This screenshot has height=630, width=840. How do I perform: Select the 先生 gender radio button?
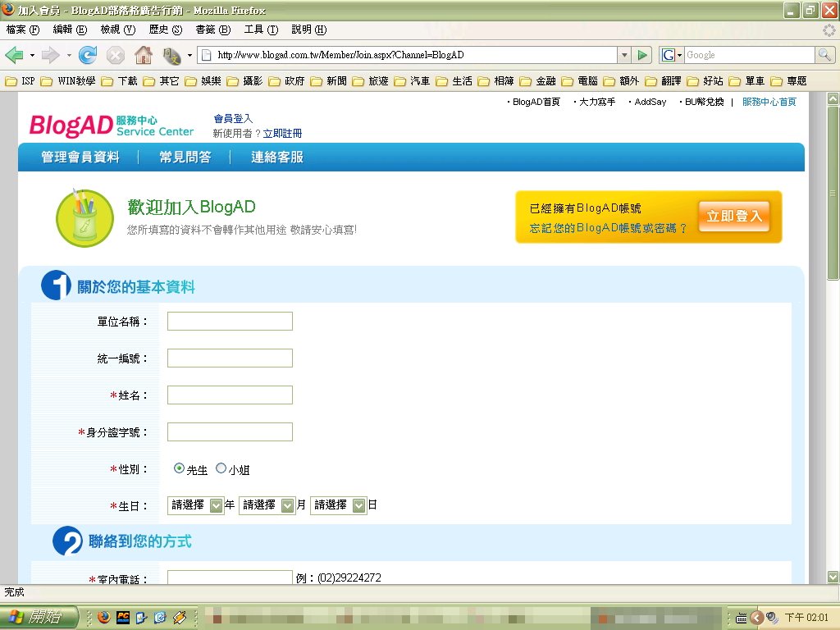179,468
